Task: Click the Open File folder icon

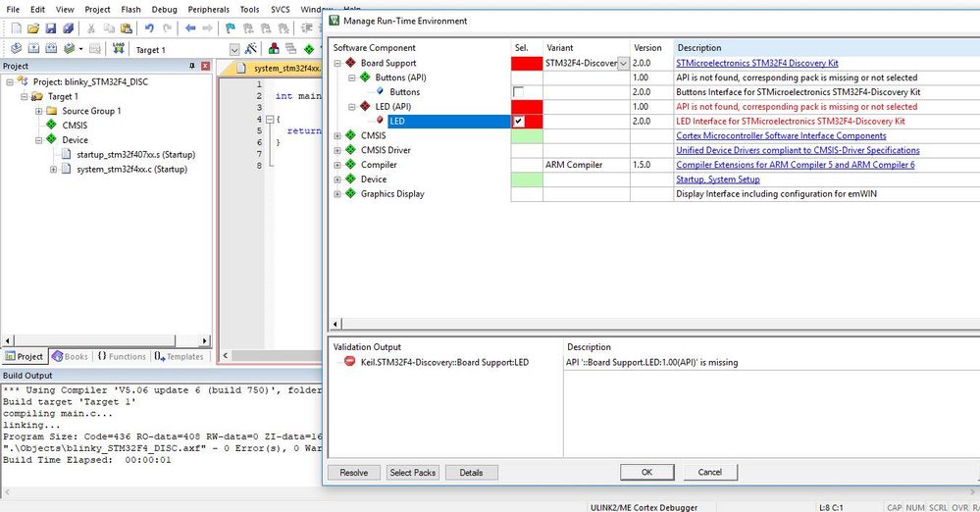Action: click(33, 28)
